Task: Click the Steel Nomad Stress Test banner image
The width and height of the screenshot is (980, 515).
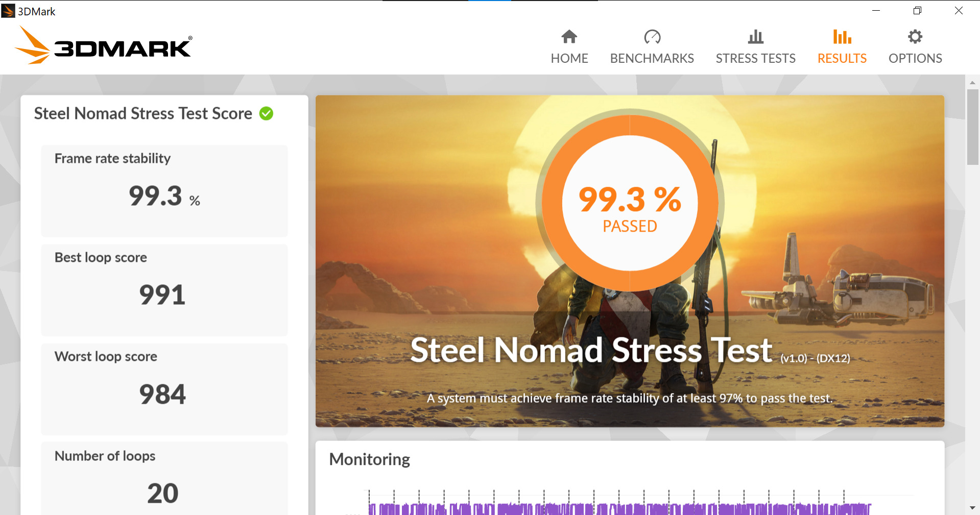Action: 630,261
